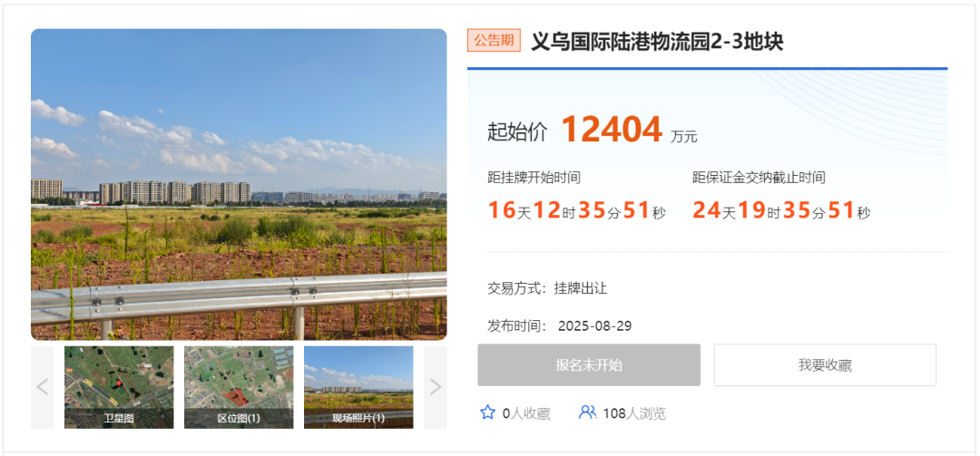The width and height of the screenshot is (980, 456).
Task: Click the 我要收藏 button
Action: [825, 364]
